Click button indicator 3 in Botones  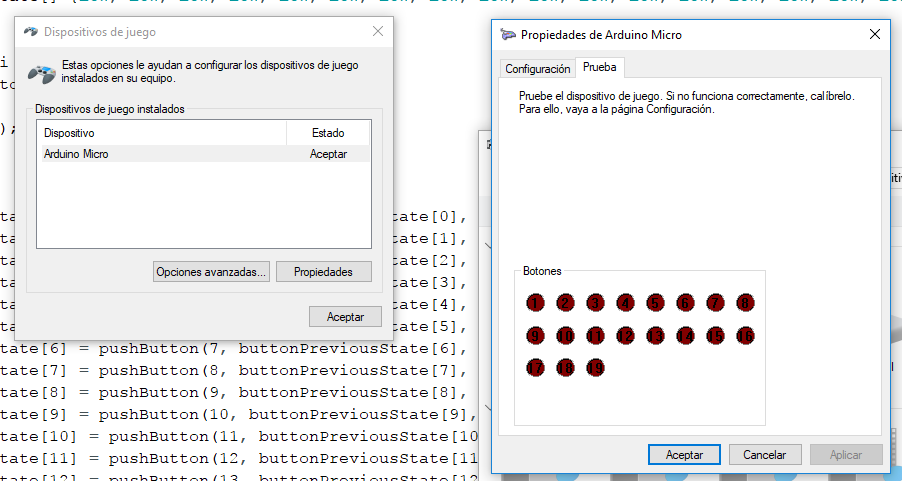pyautogui.click(x=595, y=303)
